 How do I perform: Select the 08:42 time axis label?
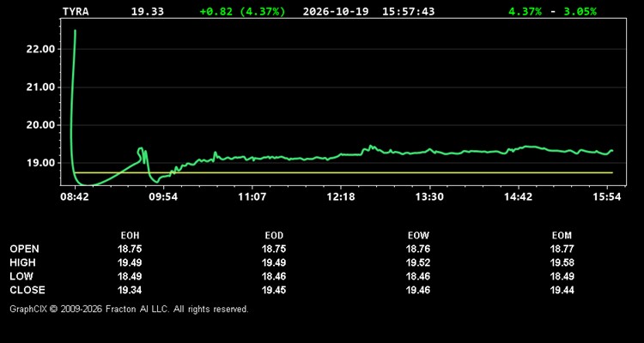click(75, 197)
